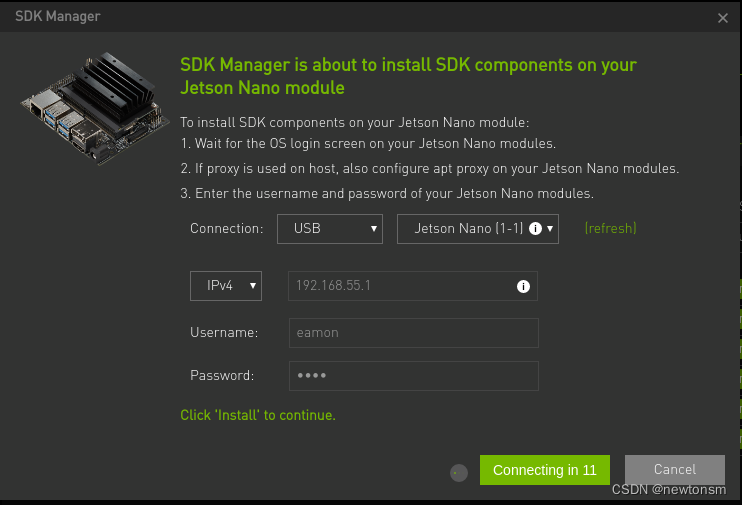
Task: Click step 1 'Wait for the OS login screen' text
Action: point(368,144)
